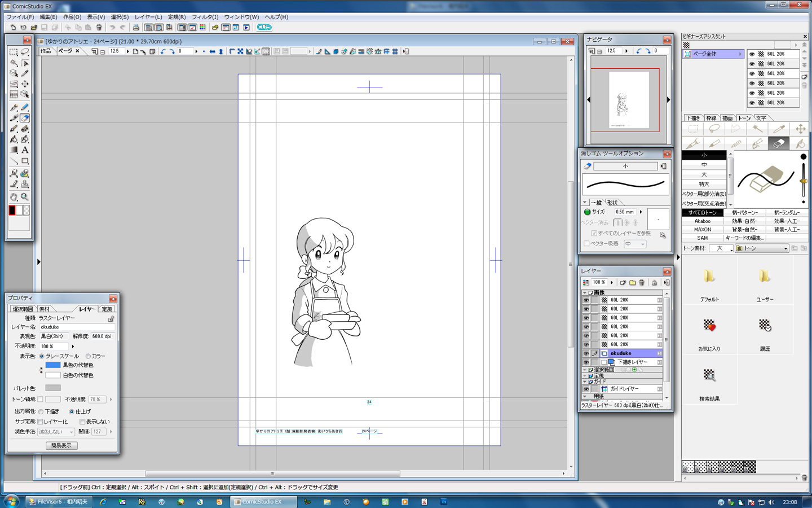Screen dimensions: 812x508
Task: Click the ページ全体 button in assistant
Action: [713, 54]
